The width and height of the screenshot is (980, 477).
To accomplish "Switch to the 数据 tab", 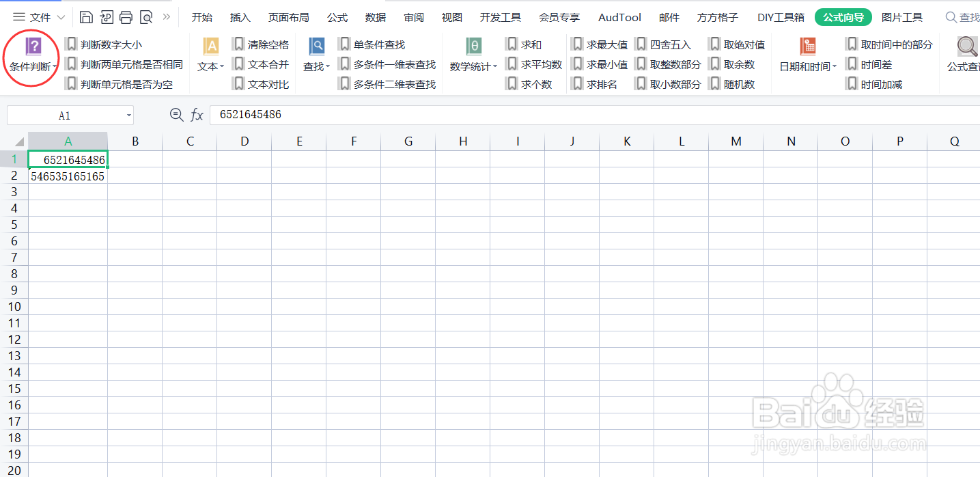I will [375, 17].
